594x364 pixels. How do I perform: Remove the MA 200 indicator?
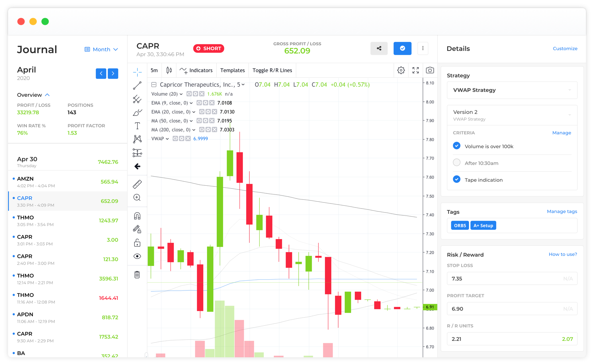[214, 130]
